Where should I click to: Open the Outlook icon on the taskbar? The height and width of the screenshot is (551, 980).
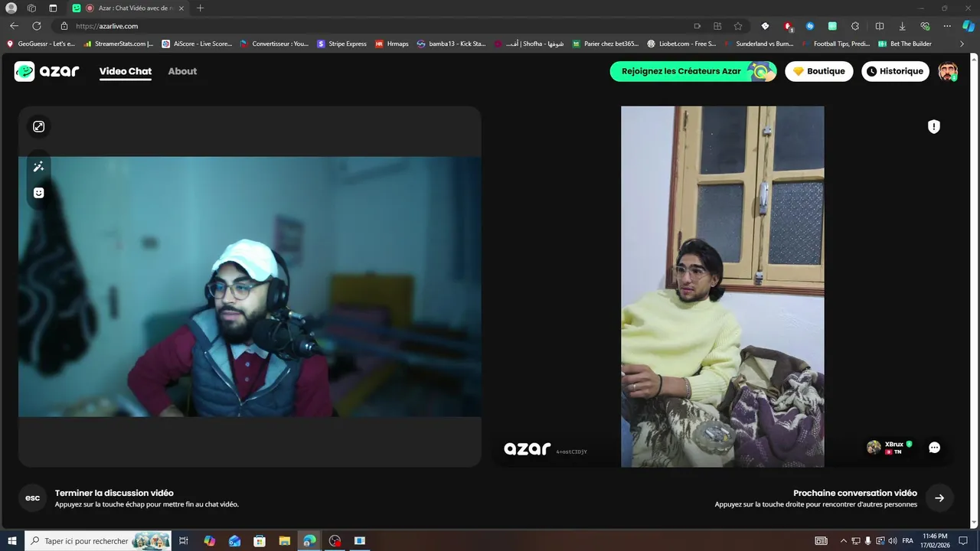[234, 541]
